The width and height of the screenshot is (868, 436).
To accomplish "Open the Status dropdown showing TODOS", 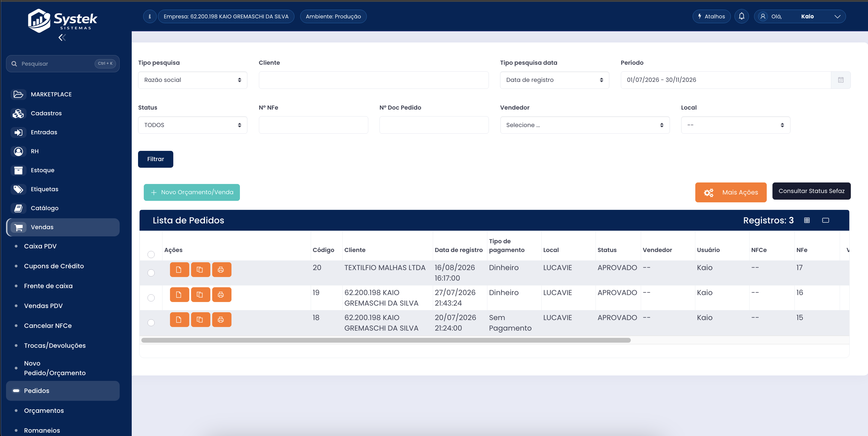I will [x=192, y=125].
